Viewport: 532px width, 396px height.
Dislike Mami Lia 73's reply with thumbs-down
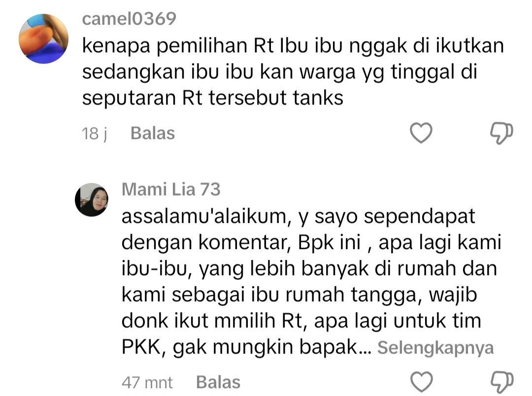pos(502,382)
